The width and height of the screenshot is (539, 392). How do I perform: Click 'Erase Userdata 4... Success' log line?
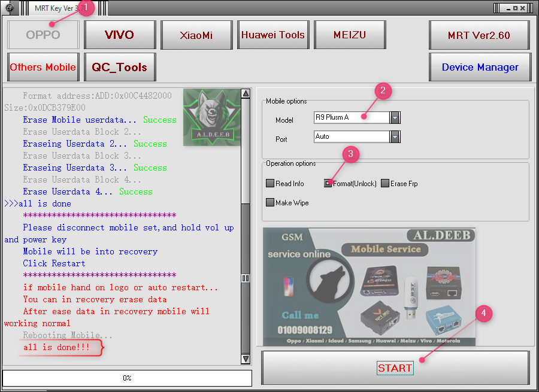87,192
